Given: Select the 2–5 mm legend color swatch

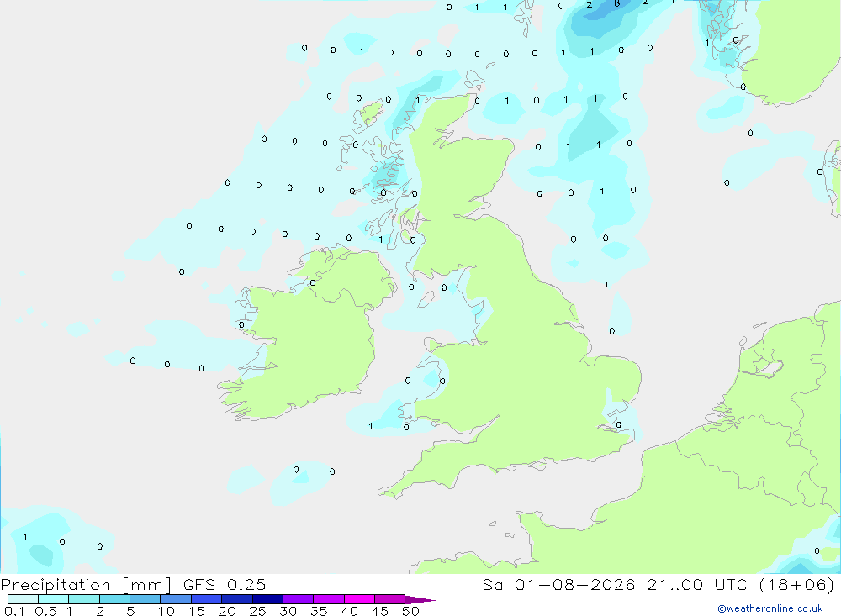Looking at the screenshot, I should click(114, 599).
